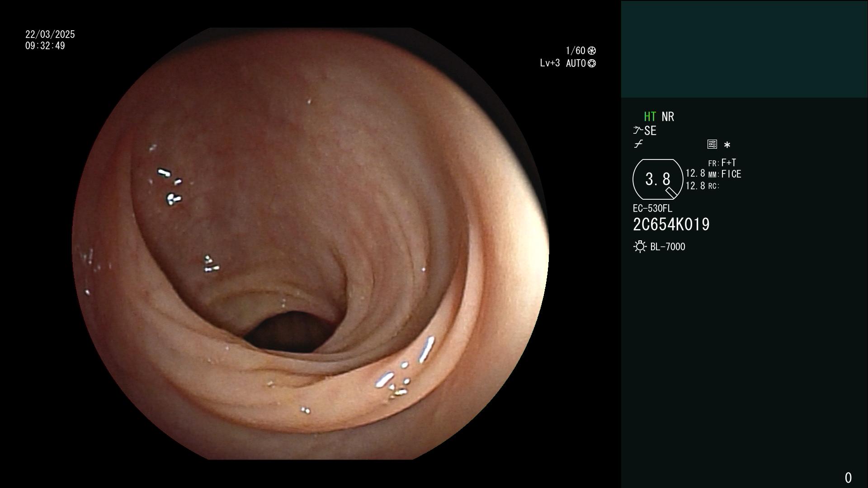Click the scope model EC-530FL
The width and height of the screenshot is (868, 488).
coord(652,208)
